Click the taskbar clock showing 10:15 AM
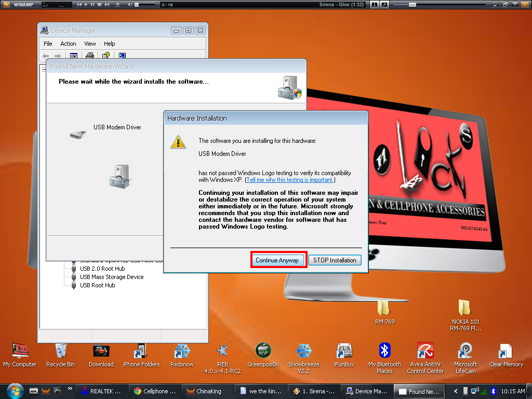This screenshot has width=532, height=399. [x=513, y=391]
